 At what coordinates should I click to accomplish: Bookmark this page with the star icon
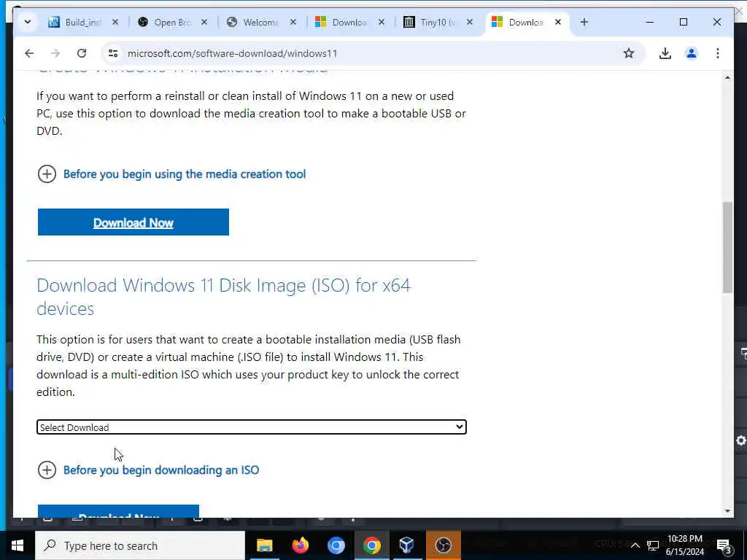(629, 53)
